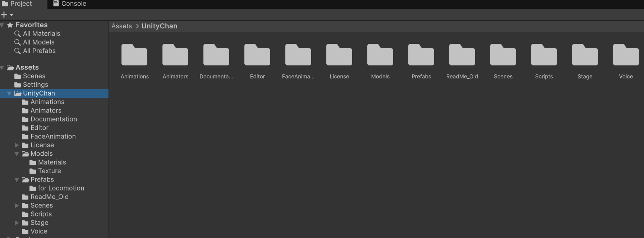Click the All Materials saved search
644x238 pixels.
(41, 33)
